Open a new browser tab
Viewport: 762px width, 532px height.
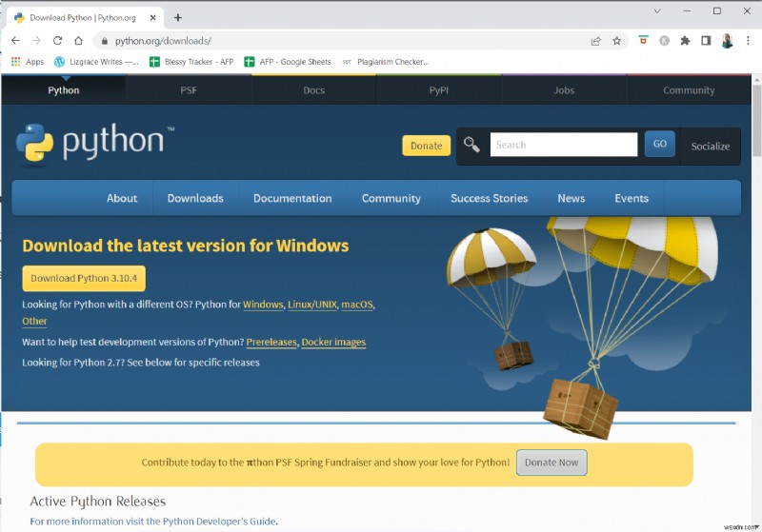point(178,17)
